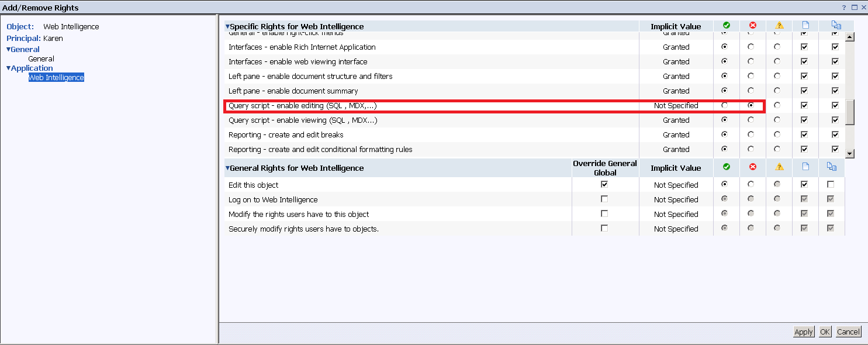Click the specific rights list scrollbar thumb
The height and width of the screenshot is (345, 868).
[x=850, y=112]
